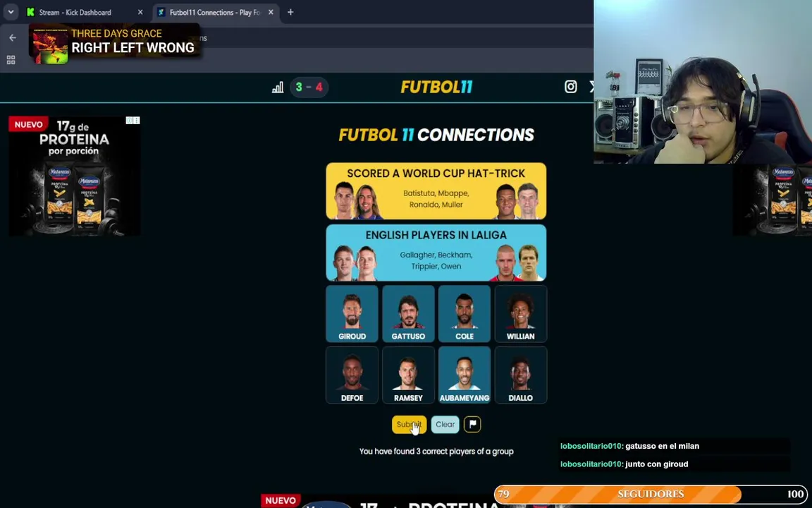Click the 3 - 4 score badge

point(309,87)
